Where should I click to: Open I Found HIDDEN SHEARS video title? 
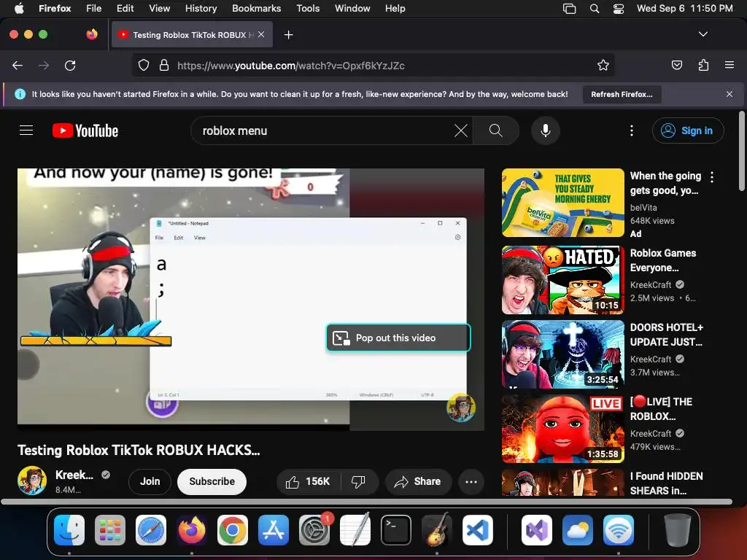pyautogui.click(x=666, y=483)
